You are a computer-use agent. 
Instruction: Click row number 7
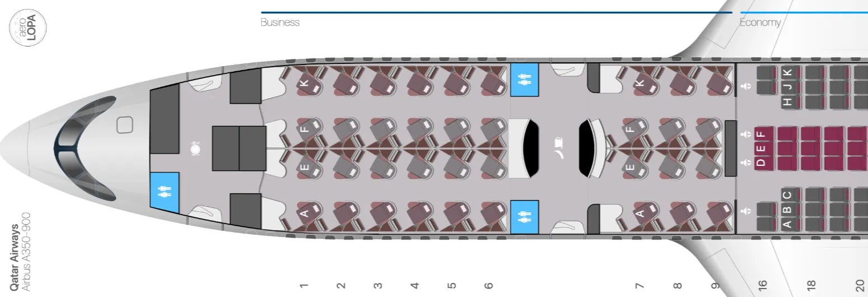(639, 285)
